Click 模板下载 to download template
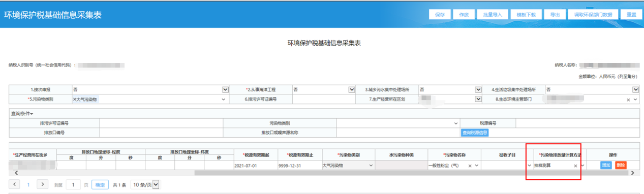The height and width of the screenshot is (194, 644). (526, 15)
